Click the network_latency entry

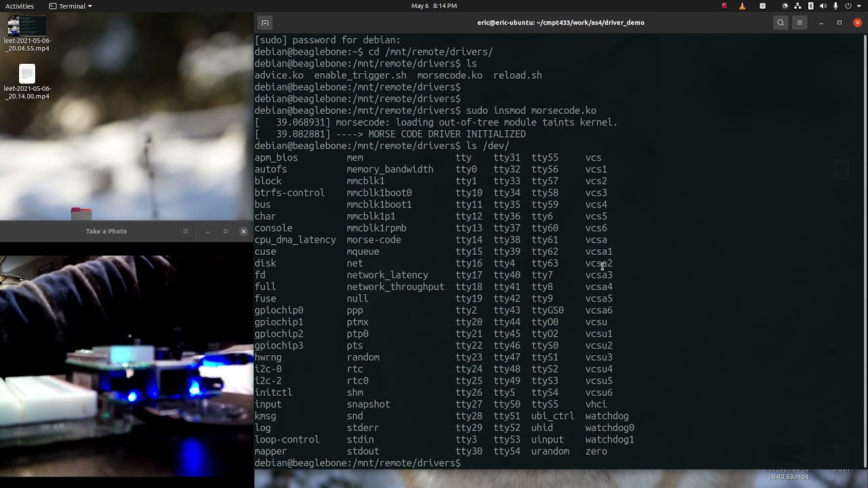click(x=387, y=275)
